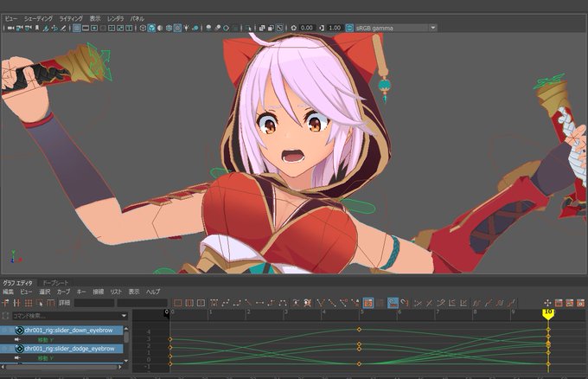Toggle sRGB gamma color management icon
The width and height of the screenshot is (588, 379).
tap(349, 28)
